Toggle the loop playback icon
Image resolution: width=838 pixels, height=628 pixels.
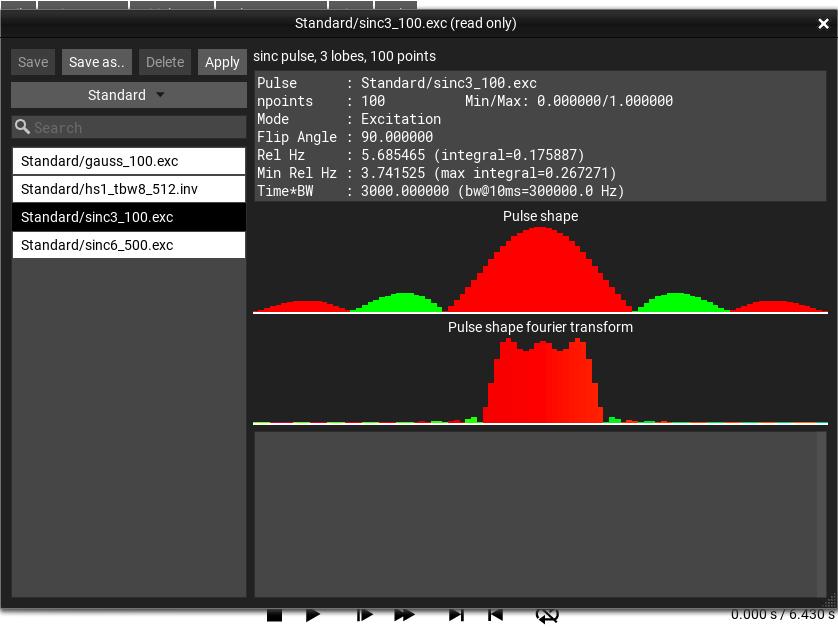547,616
